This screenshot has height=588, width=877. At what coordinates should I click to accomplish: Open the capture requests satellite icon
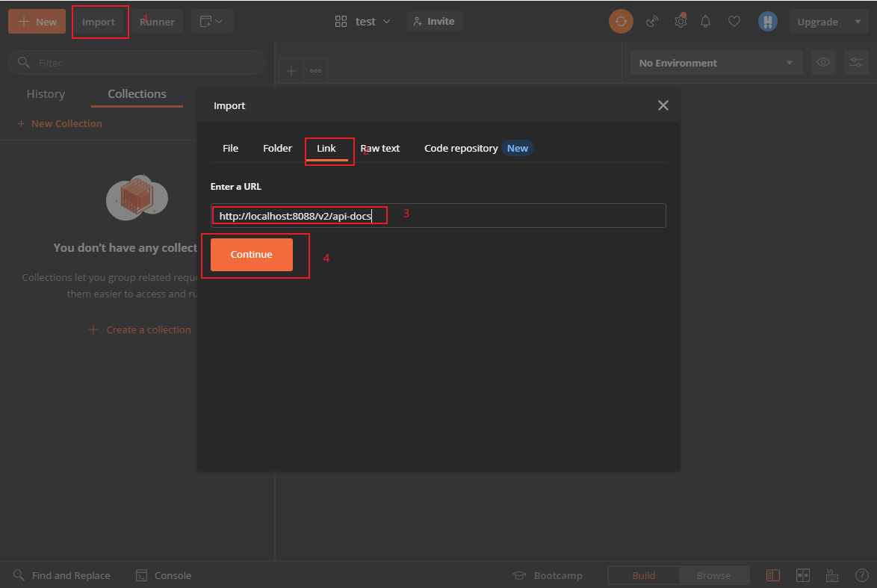[x=651, y=22]
